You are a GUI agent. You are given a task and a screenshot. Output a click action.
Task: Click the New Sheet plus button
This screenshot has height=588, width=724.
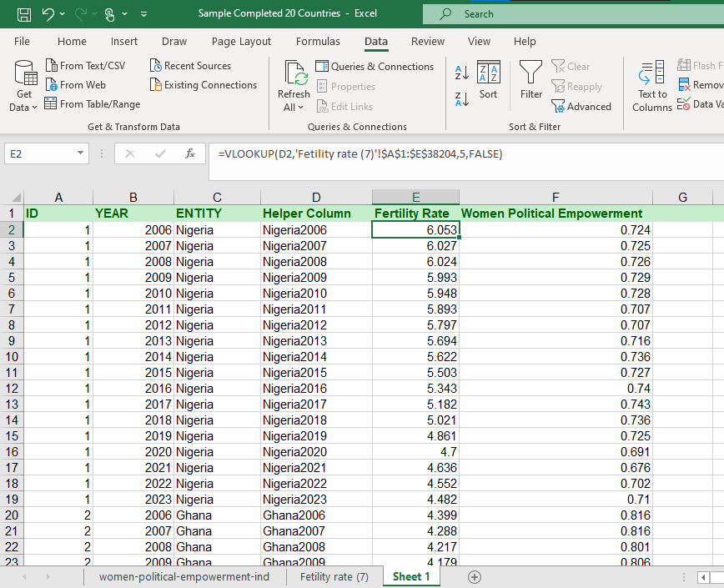point(475,576)
